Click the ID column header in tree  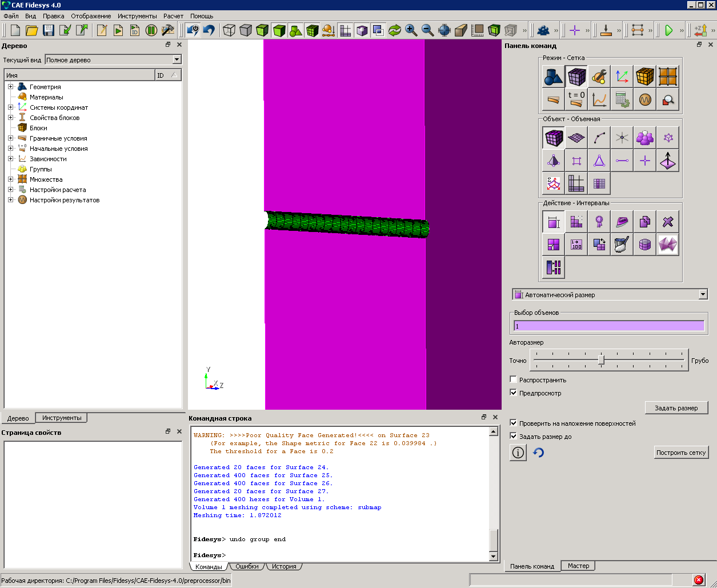tap(168, 75)
